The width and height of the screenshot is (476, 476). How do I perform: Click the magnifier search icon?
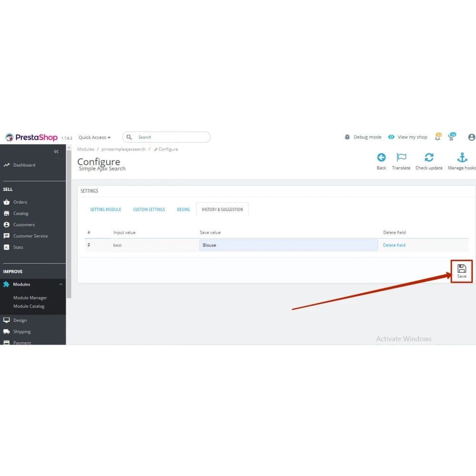pos(129,137)
